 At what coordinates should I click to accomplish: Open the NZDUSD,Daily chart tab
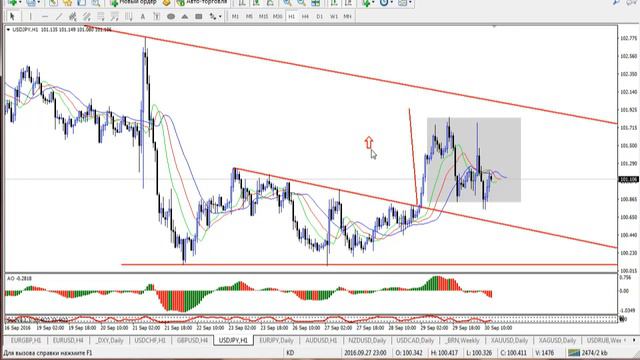click(367, 340)
